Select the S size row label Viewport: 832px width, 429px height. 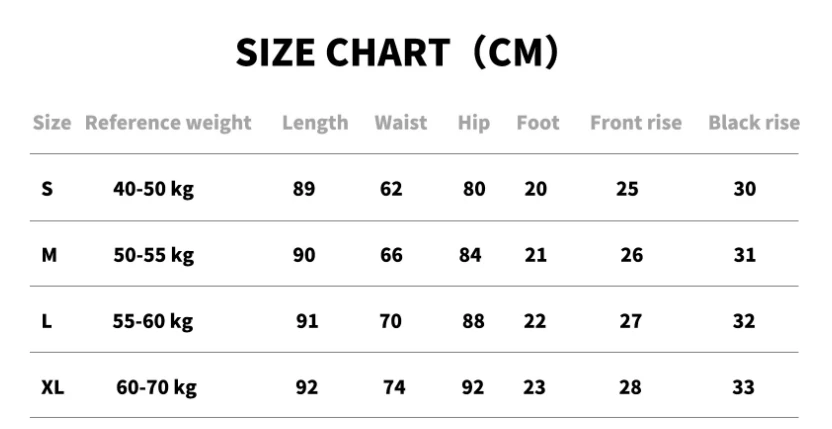tap(47, 189)
